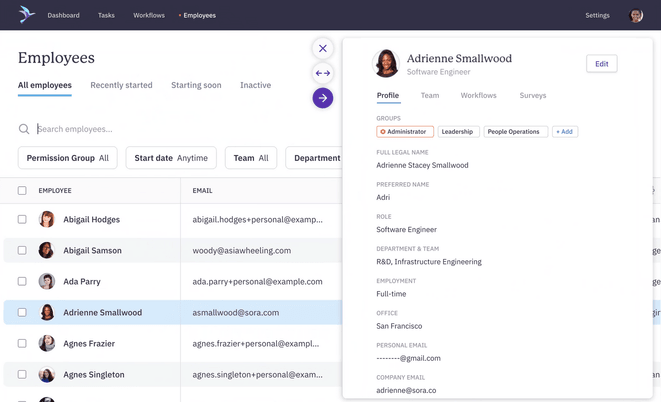Click email woody@asiawheeling.com
The width and height of the screenshot is (661, 402).
click(242, 250)
